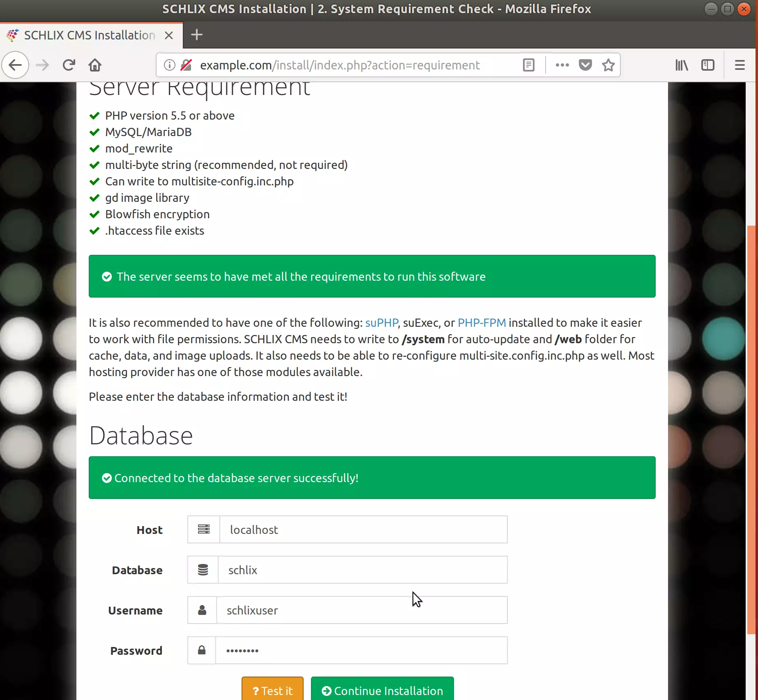Click the 'Blowfish encryption' requirement
The width and height of the screenshot is (758, 700).
(157, 214)
